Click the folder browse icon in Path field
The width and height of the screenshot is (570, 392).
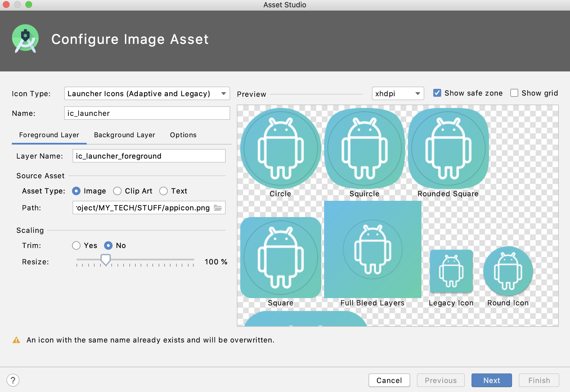point(218,208)
